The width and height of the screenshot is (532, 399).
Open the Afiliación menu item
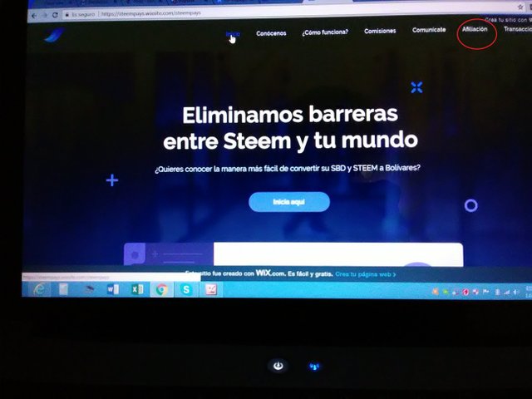tap(475, 29)
